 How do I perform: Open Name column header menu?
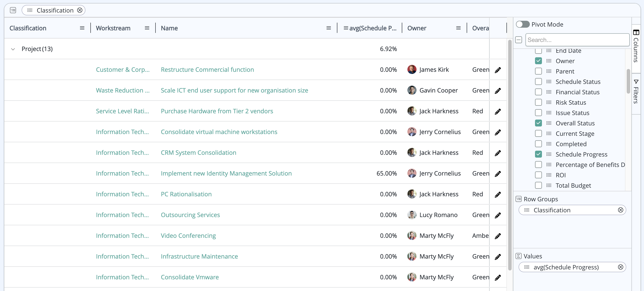point(329,28)
